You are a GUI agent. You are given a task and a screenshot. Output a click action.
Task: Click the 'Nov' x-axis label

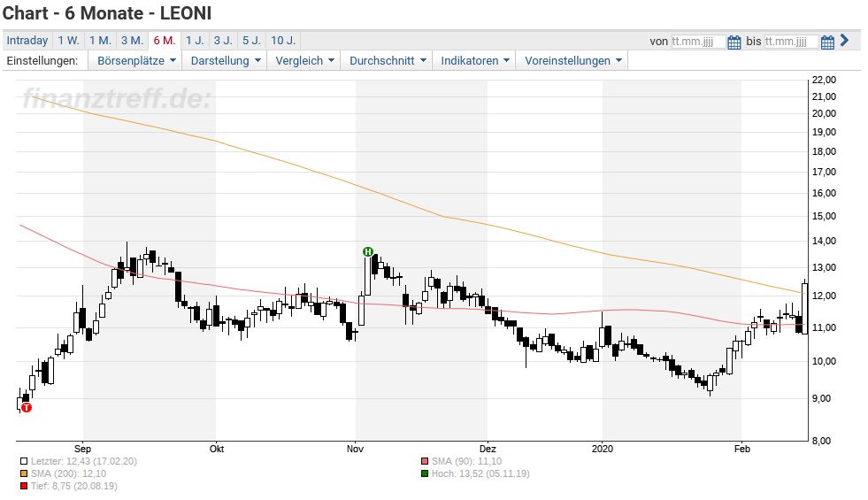(x=355, y=449)
